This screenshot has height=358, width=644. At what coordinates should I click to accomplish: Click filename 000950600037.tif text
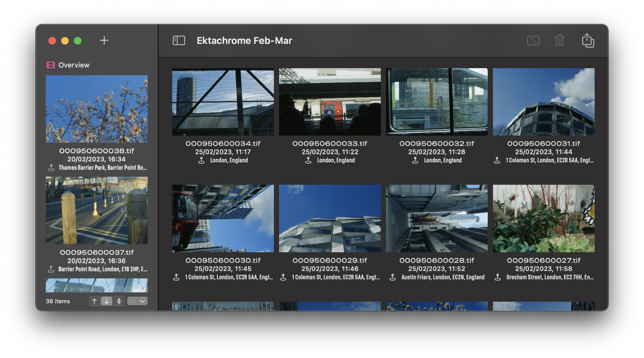tap(97, 252)
